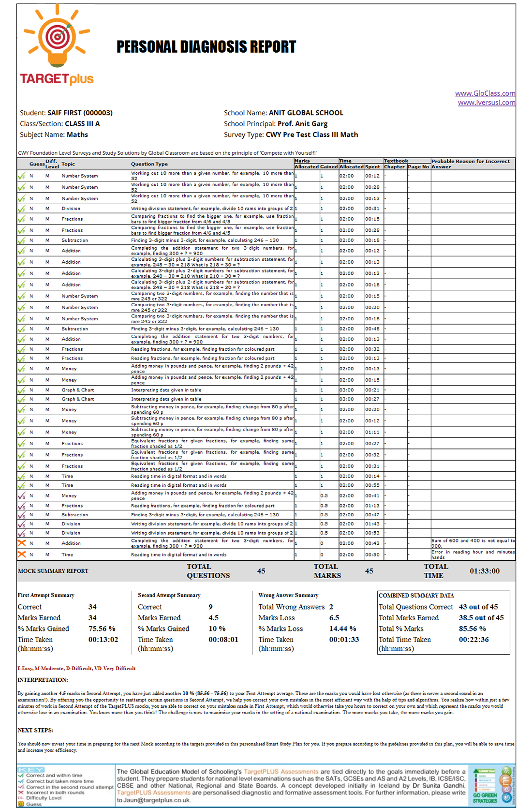Select the second attempt time '00:08:01'

tap(223, 640)
